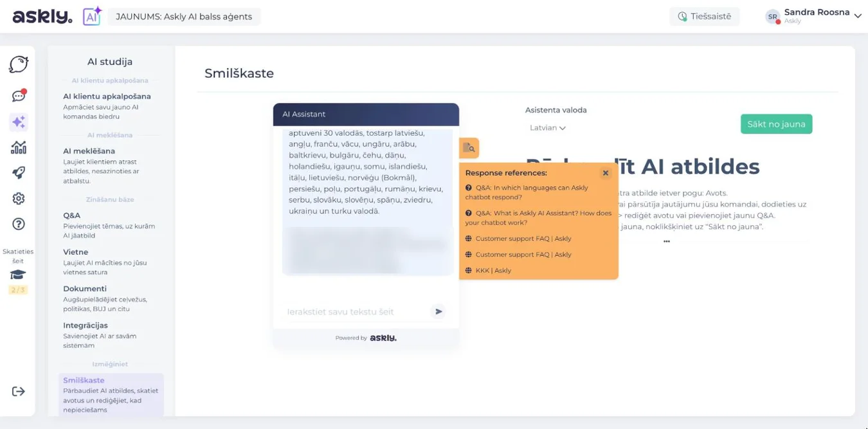Select the AI studio sparkles sidebar icon

coord(19,122)
